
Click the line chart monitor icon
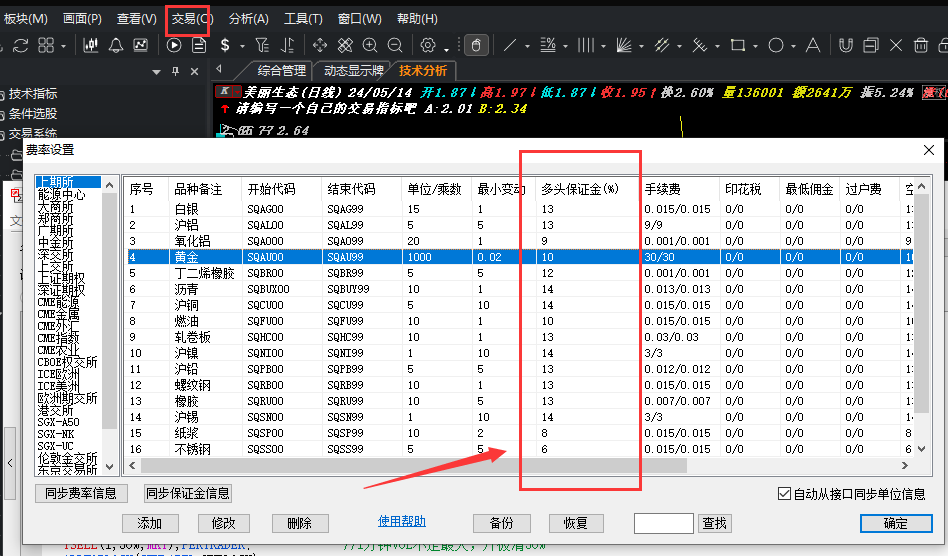click(140, 45)
